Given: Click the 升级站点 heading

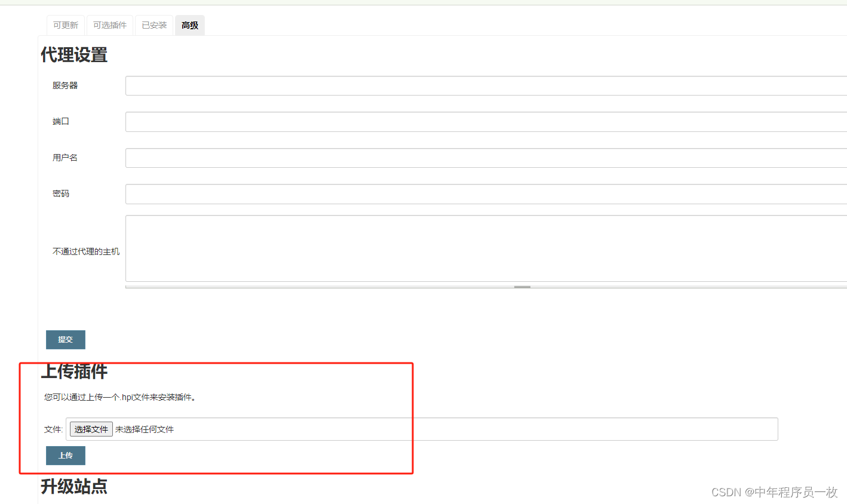Looking at the screenshot, I should point(74,486).
